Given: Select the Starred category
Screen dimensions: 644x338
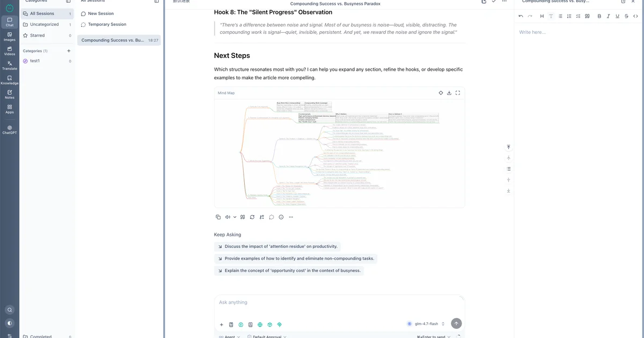Looking at the screenshot, I should (x=47, y=35).
